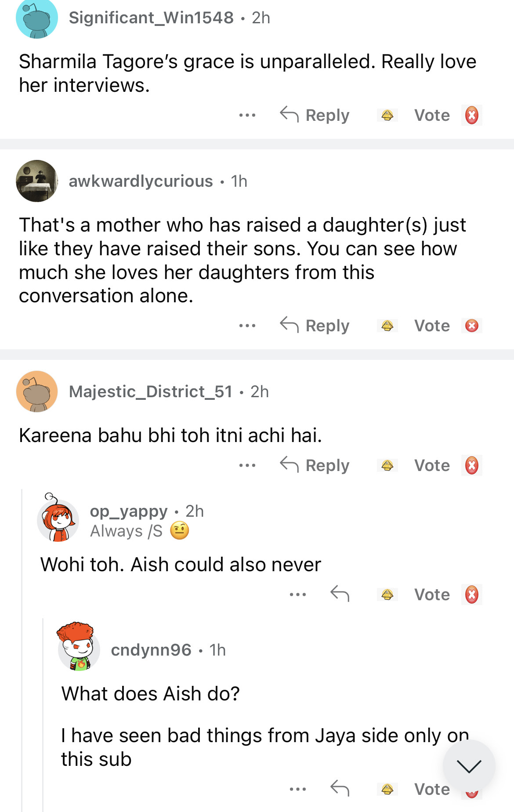Reply to Majestic_District_51's comment
Screen dimensions: 514x812
click(315, 466)
